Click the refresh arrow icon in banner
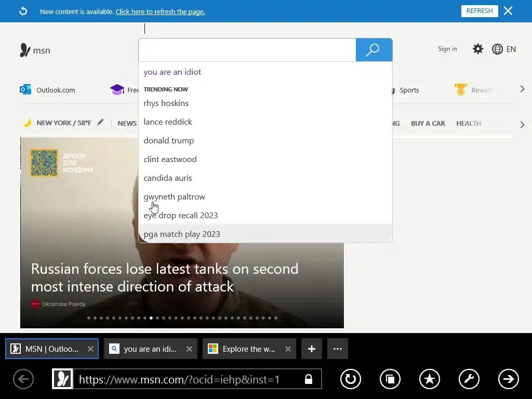The height and width of the screenshot is (399, 532). click(23, 11)
